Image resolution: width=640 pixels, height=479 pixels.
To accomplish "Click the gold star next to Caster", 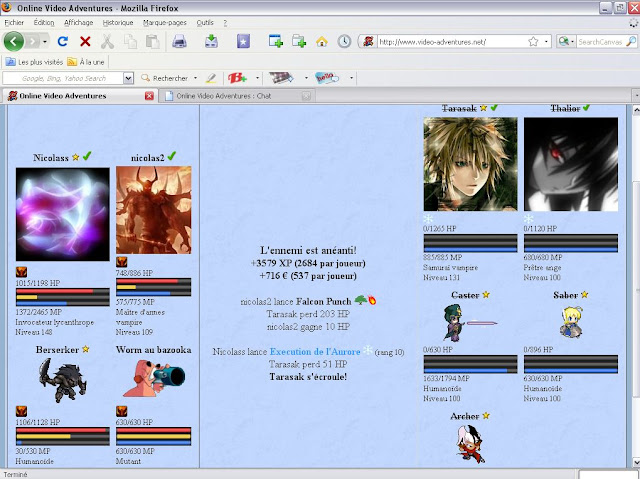I will (486, 294).
